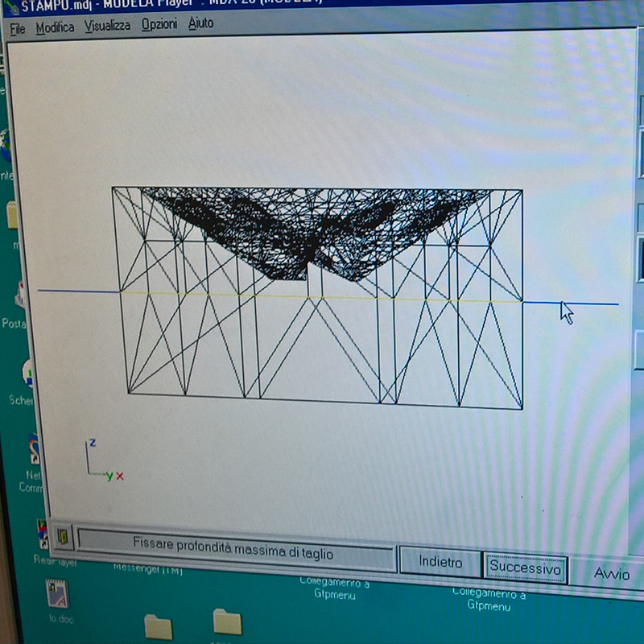644x644 pixels.
Task: Click left 'Collegamento a Gtpmenu' desktop label
Action: [x=335, y=588]
